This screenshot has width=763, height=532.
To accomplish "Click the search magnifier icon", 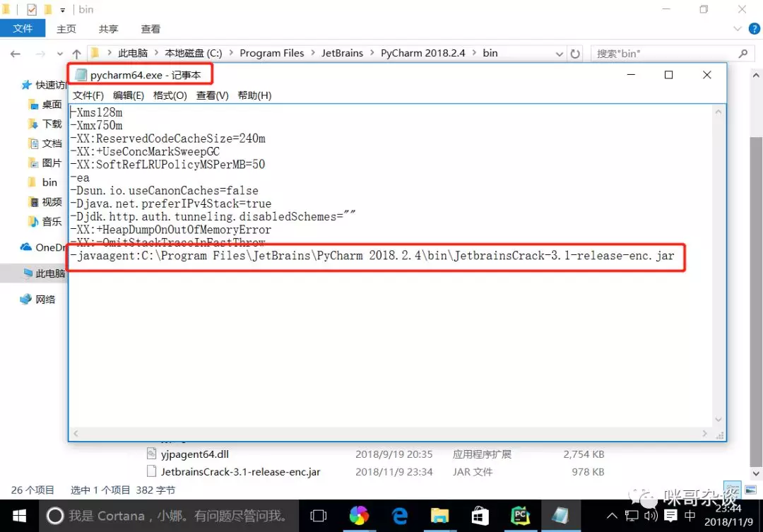I will pyautogui.click(x=743, y=54).
